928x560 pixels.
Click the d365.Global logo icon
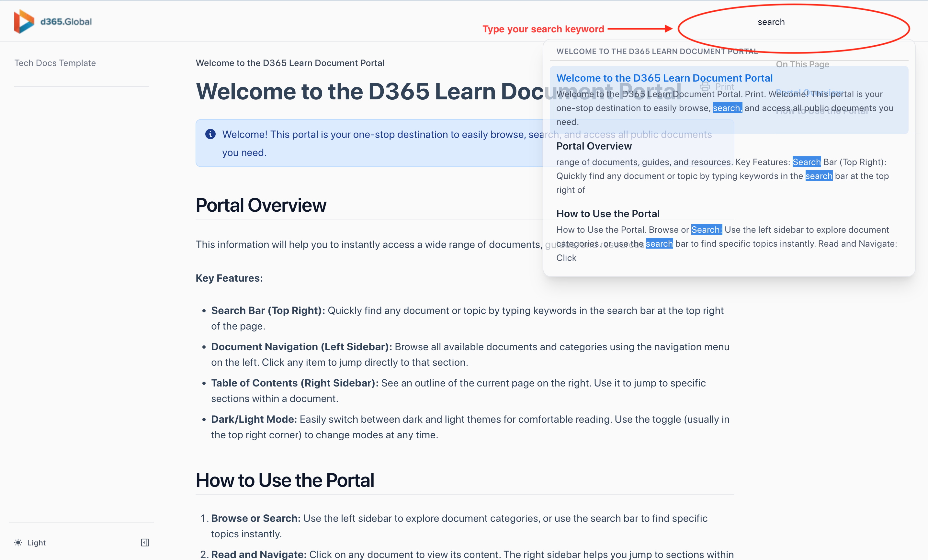(x=24, y=21)
